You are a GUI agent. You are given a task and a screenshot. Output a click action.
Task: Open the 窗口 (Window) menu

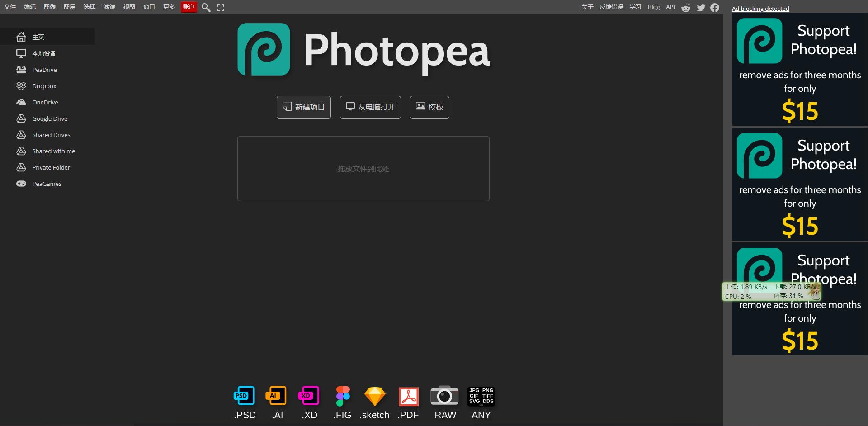click(149, 7)
